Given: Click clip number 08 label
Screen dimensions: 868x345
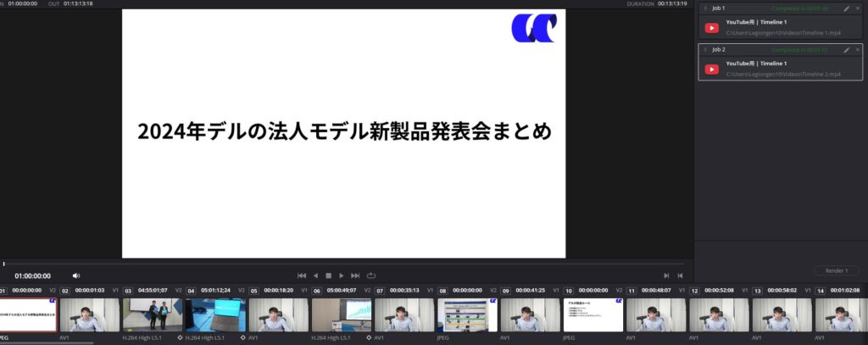Looking at the screenshot, I should point(442,291).
